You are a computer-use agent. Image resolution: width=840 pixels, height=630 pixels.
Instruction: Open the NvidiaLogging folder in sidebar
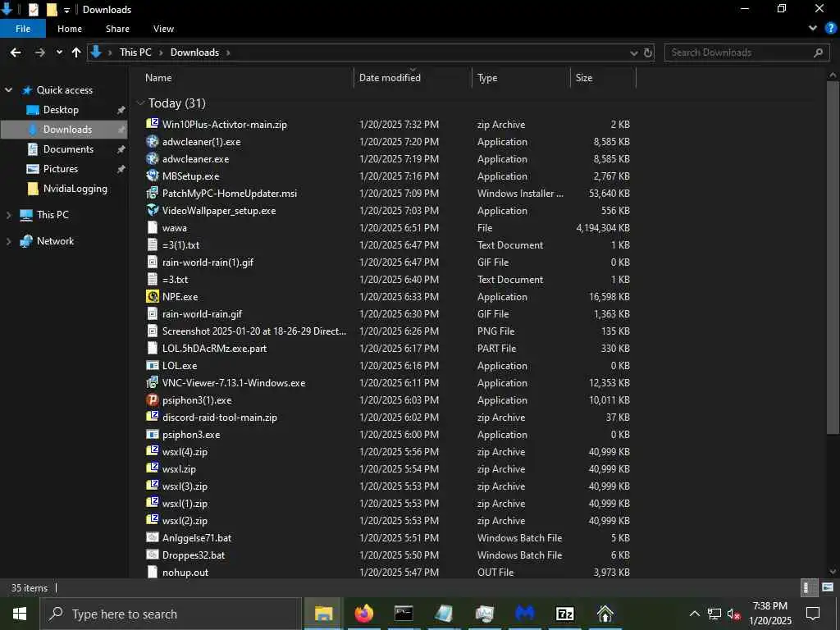pyautogui.click(x=75, y=189)
